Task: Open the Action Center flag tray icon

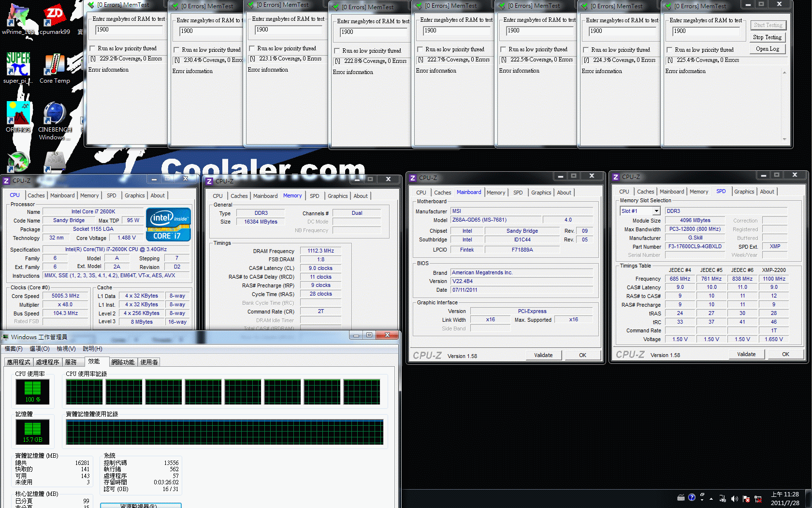Action: point(746,498)
